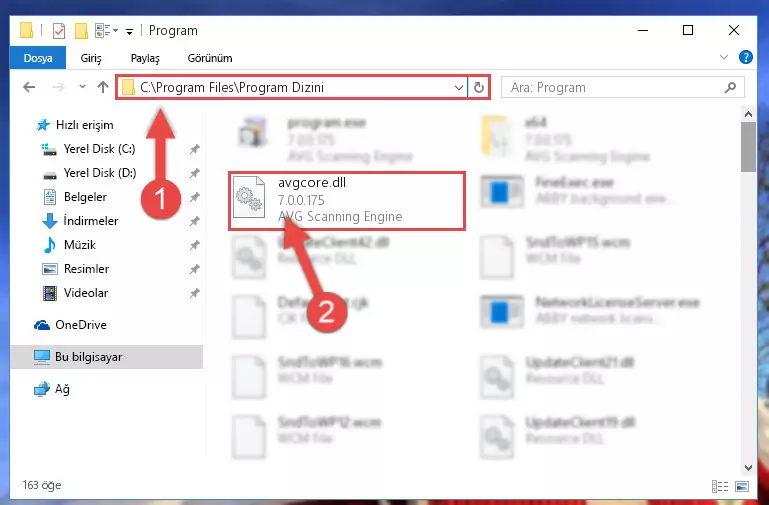This screenshot has width=769, height=505.
Task: Click pin icon next to İndirmeler
Action: tap(195, 221)
